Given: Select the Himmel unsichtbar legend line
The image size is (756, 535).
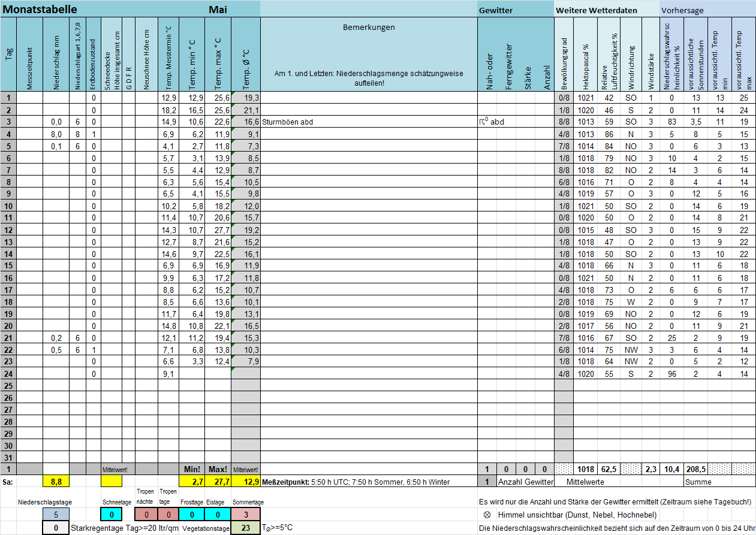Looking at the screenshot, I should click(x=570, y=515).
